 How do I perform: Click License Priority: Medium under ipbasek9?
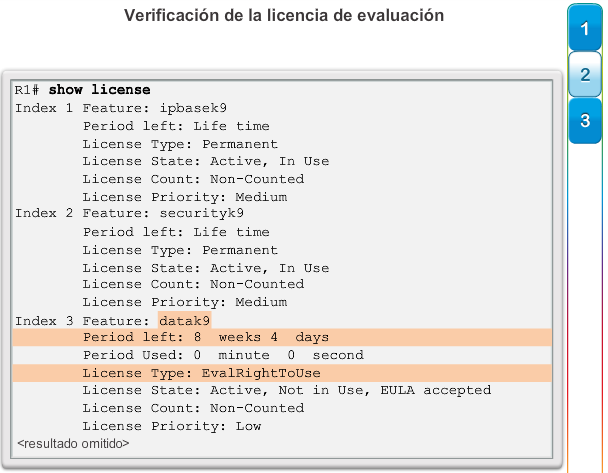pyautogui.click(x=185, y=197)
